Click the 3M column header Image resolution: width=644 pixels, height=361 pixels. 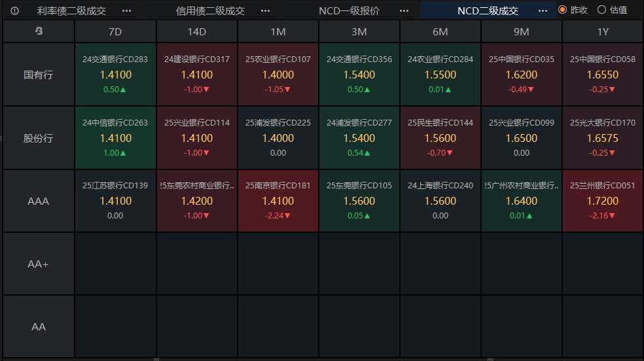359,31
